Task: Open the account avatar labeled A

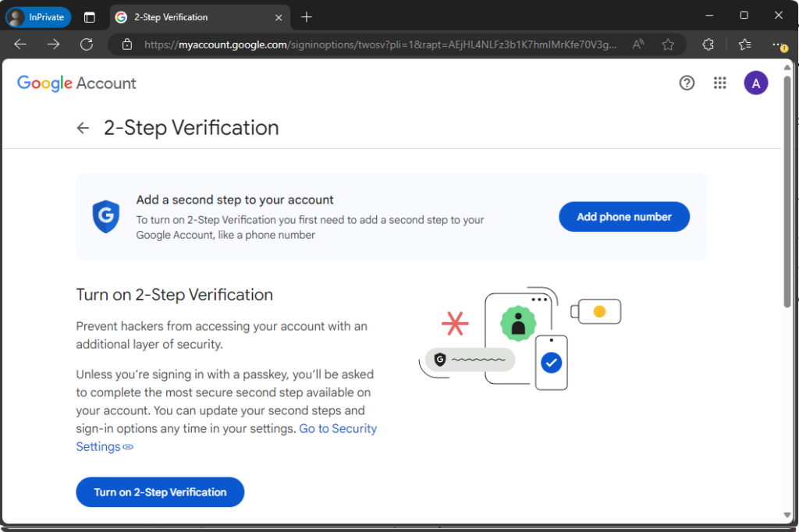Action: (x=755, y=83)
